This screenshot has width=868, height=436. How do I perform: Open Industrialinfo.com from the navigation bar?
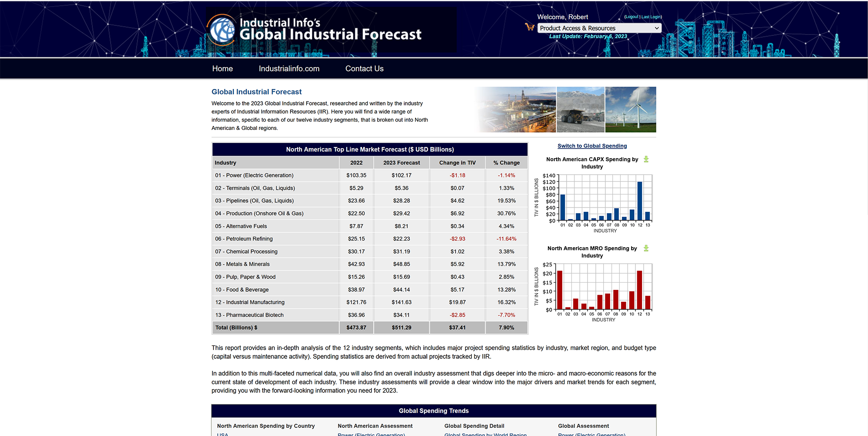289,68
